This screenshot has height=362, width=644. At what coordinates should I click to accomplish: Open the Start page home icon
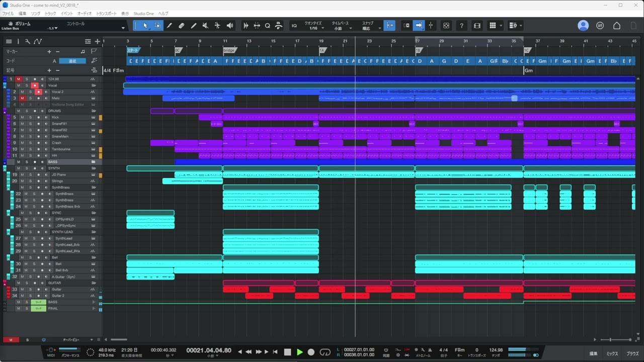[617, 26]
